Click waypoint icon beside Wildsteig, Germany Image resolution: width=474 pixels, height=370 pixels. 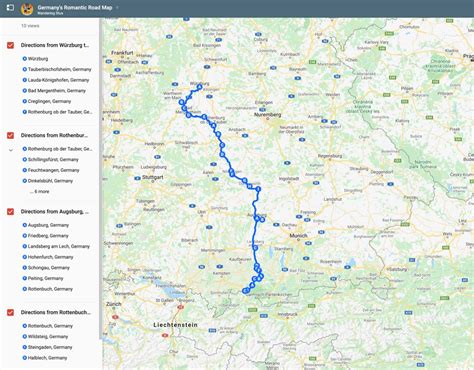pyautogui.click(x=25, y=337)
